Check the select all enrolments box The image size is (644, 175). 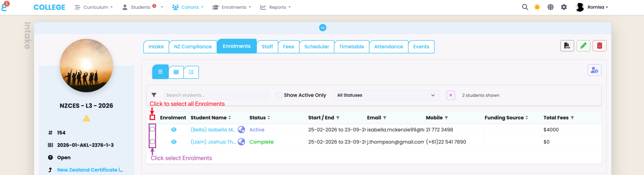pyautogui.click(x=152, y=118)
